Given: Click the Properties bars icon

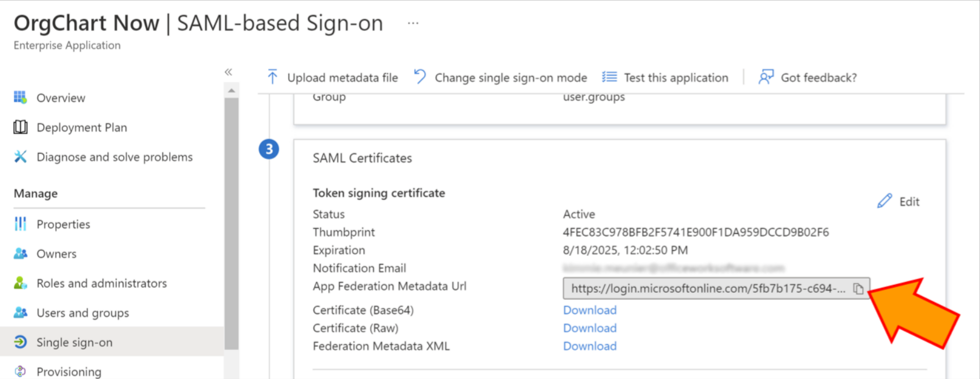Looking at the screenshot, I should point(20,224).
